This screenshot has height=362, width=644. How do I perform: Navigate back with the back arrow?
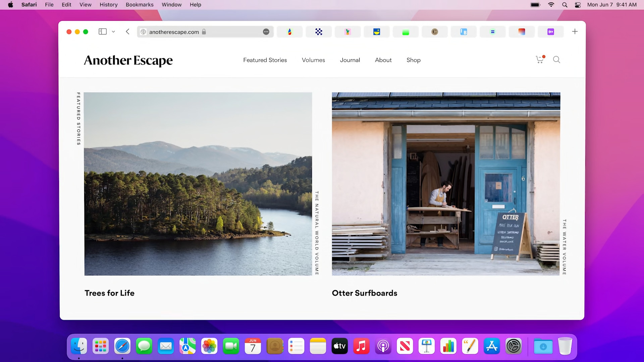pos(127,32)
